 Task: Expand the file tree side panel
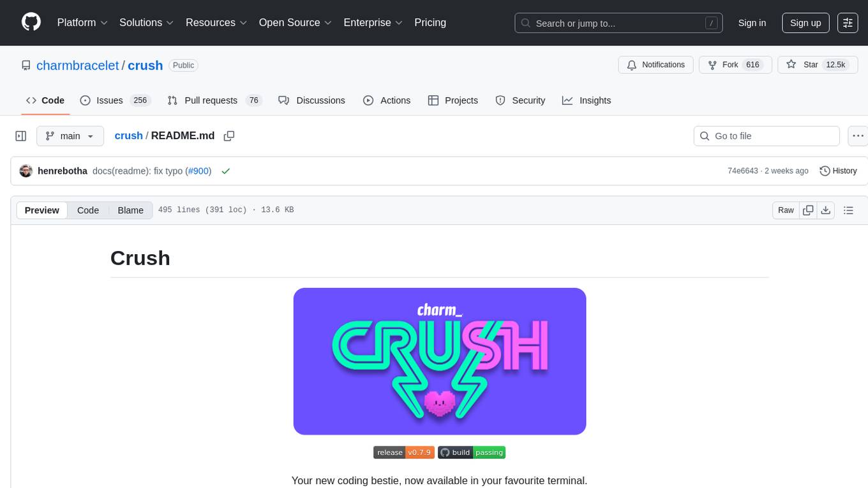pos(21,136)
